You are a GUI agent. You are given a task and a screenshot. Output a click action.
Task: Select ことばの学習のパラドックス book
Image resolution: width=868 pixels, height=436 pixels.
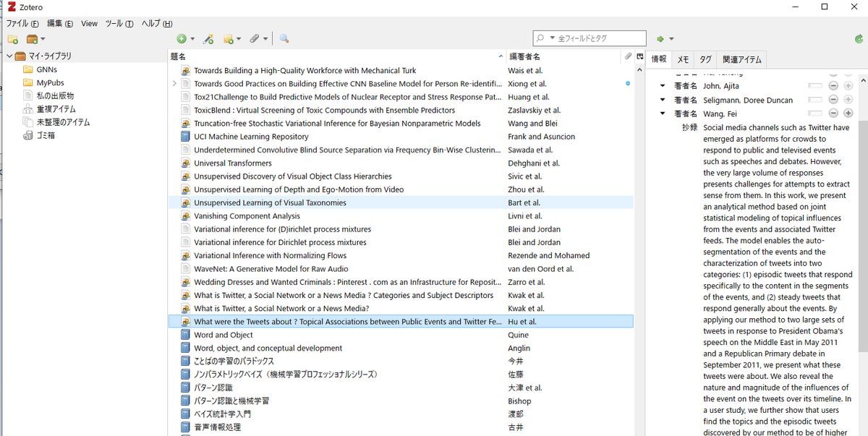[401, 361]
